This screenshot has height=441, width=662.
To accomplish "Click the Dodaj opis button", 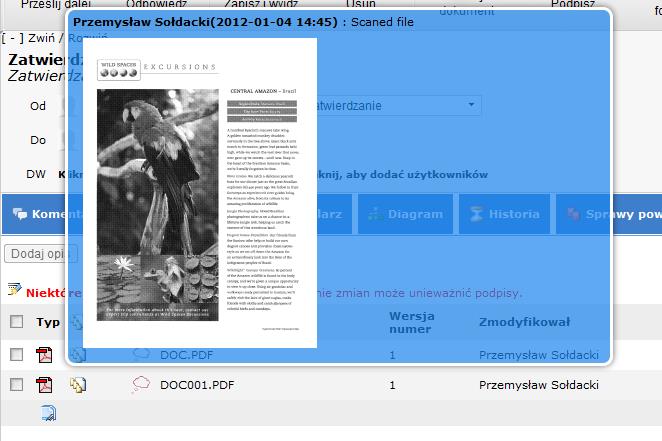I will tap(41, 254).
